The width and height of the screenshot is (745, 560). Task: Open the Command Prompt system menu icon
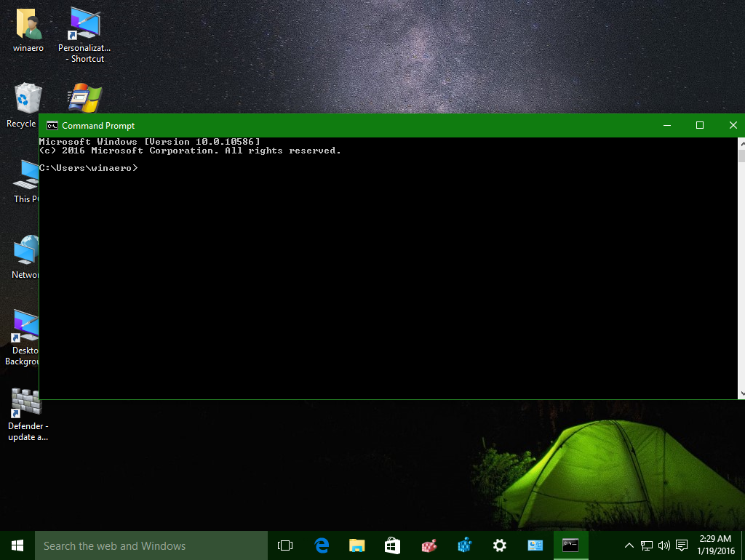click(52, 126)
